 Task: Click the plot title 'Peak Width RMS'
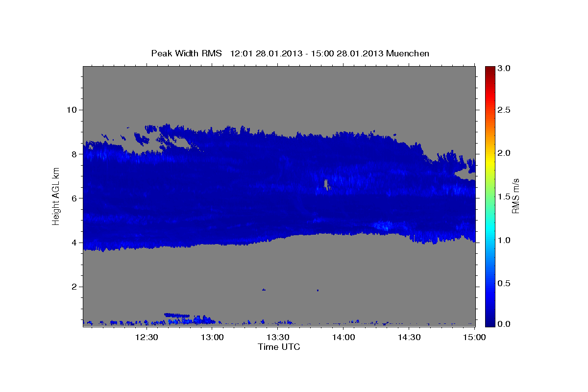tap(186, 53)
